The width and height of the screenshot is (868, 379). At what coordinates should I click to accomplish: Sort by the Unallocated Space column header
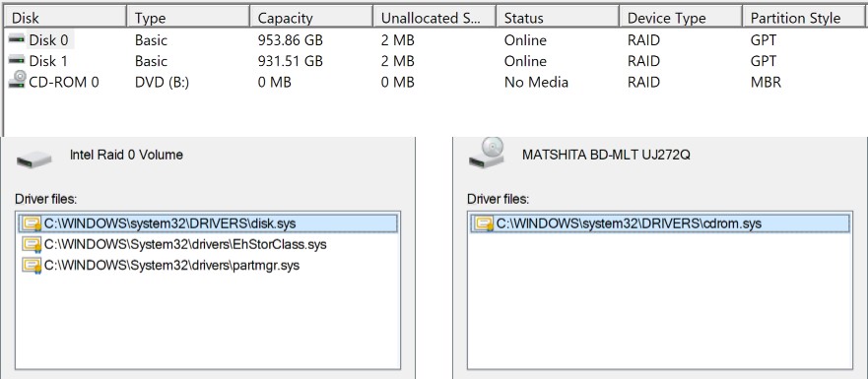point(434,18)
